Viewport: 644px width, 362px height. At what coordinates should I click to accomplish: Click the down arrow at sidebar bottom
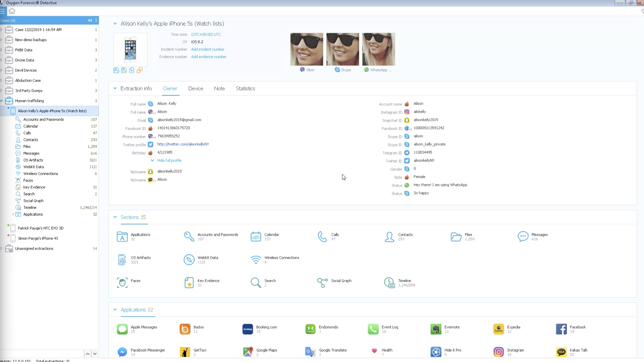[x=95, y=354]
